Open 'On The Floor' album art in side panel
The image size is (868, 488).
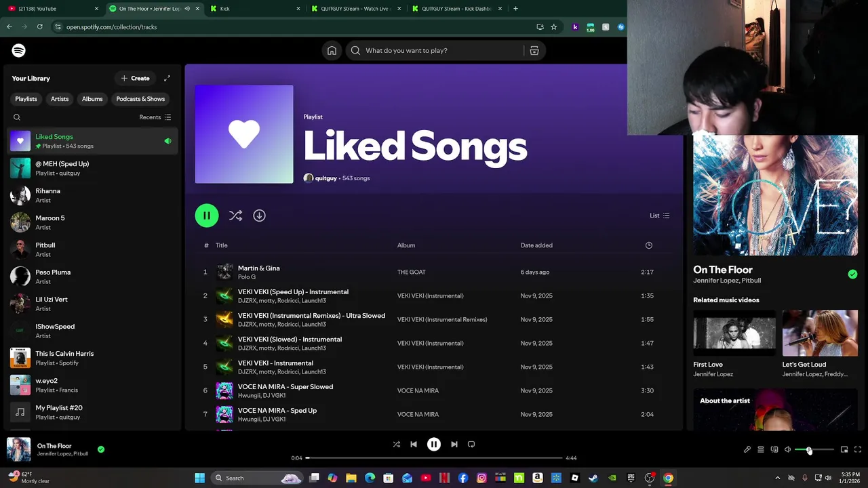tap(776, 195)
